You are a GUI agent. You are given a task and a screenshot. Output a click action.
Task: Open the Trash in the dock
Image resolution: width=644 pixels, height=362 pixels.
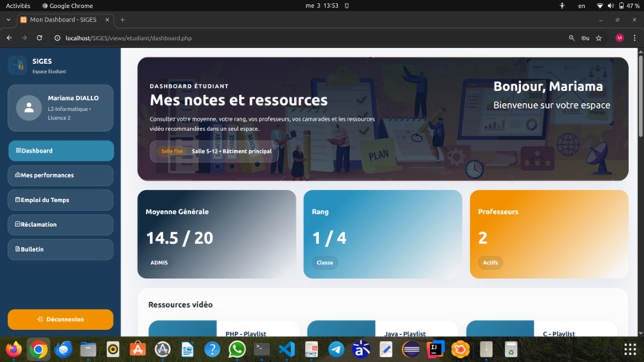(x=511, y=350)
